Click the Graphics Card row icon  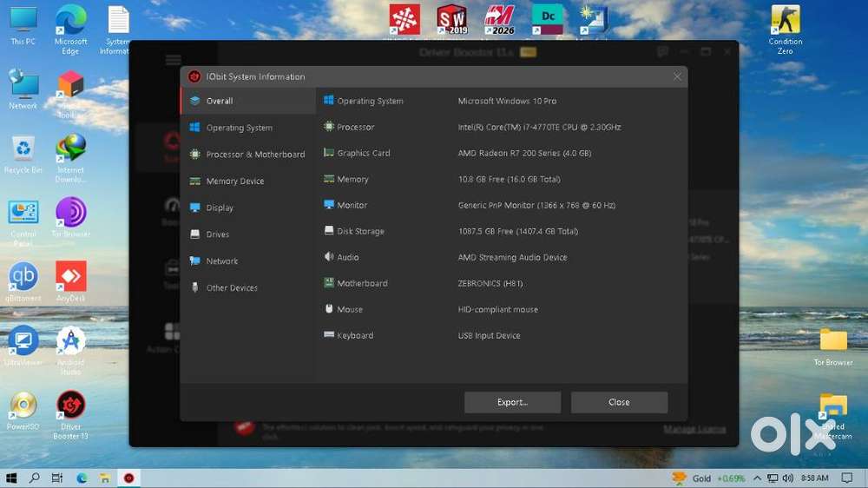(x=328, y=152)
